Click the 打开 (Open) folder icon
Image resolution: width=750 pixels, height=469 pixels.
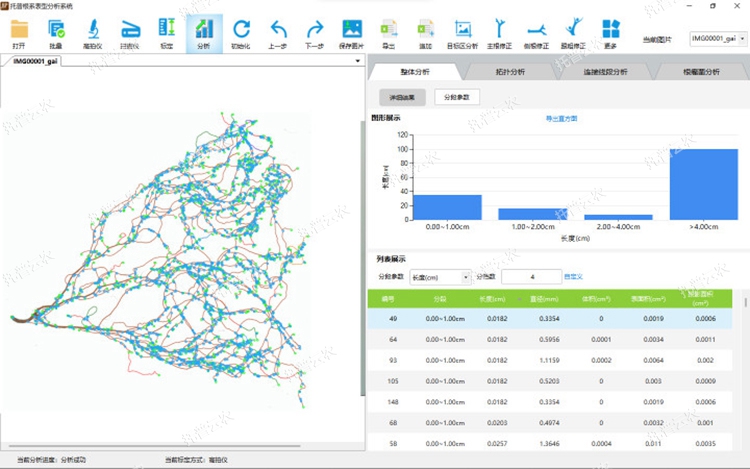(19, 31)
